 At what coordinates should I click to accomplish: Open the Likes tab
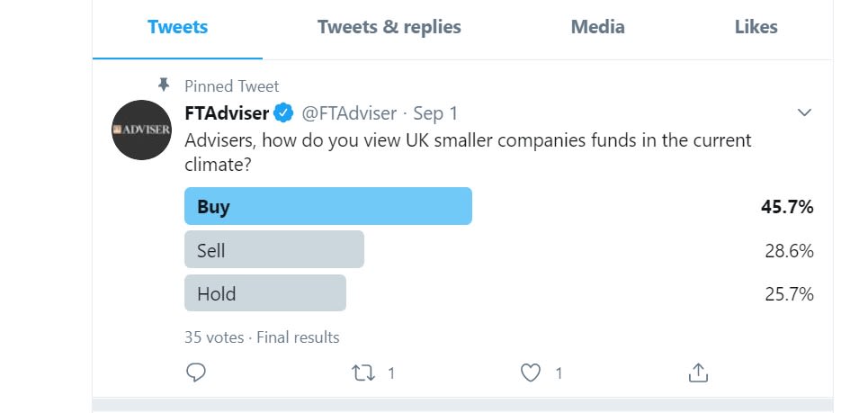(756, 27)
